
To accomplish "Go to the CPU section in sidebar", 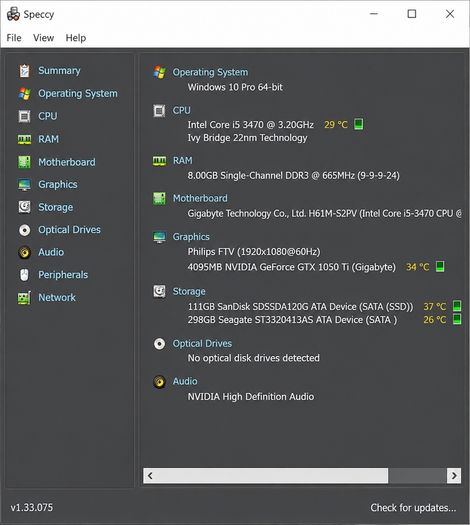I will [48, 116].
